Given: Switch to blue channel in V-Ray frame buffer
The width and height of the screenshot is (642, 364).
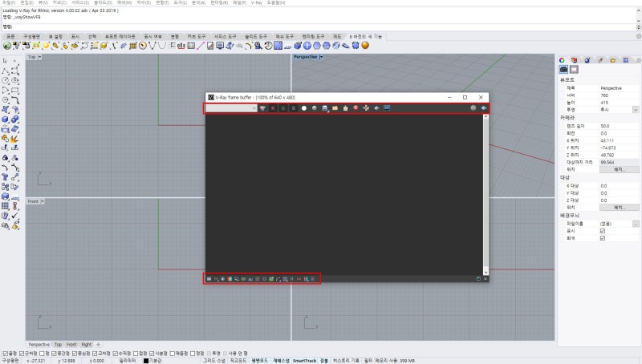Looking at the screenshot, I should coord(293,108).
